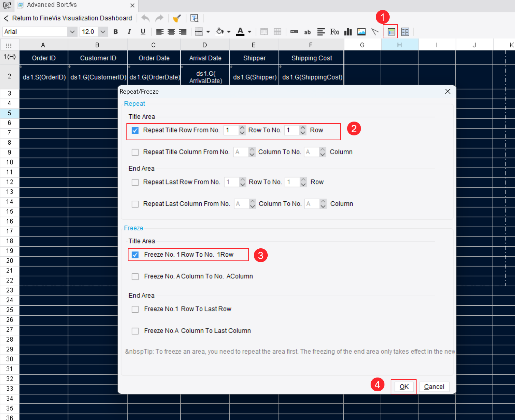Viewport: 515px width, 420px height.
Task: Click the Redo arrow icon
Action: [x=159, y=18]
